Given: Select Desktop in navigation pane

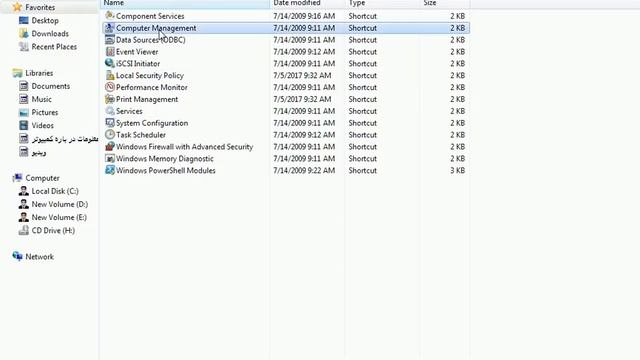Looking at the screenshot, I should [45, 20].
